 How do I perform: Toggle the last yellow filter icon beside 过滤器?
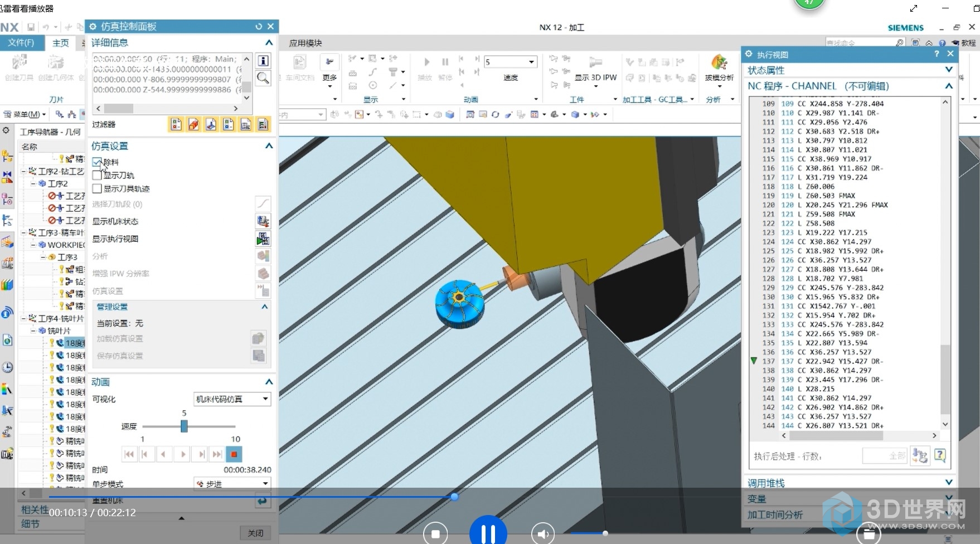[263, 124]
